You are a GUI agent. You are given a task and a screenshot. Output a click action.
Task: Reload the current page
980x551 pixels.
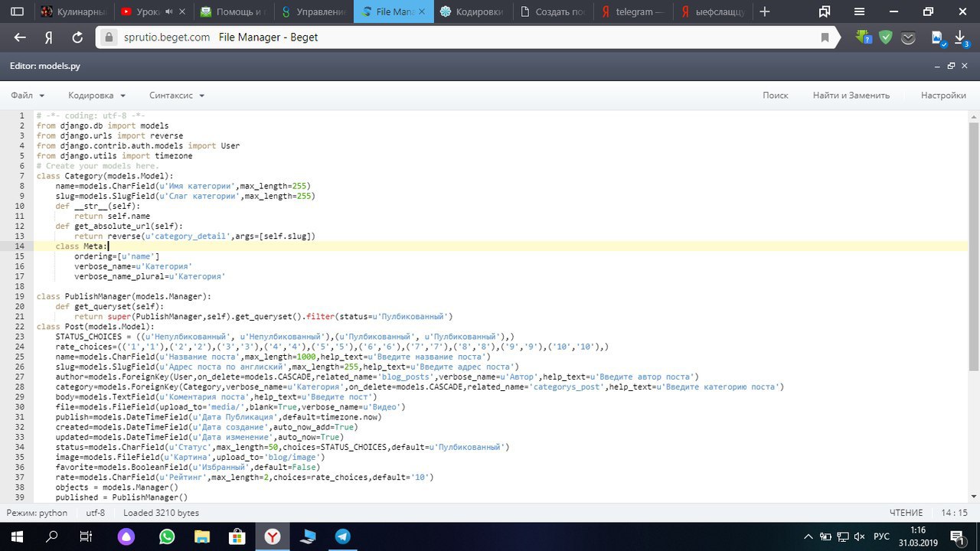point(77,37)
